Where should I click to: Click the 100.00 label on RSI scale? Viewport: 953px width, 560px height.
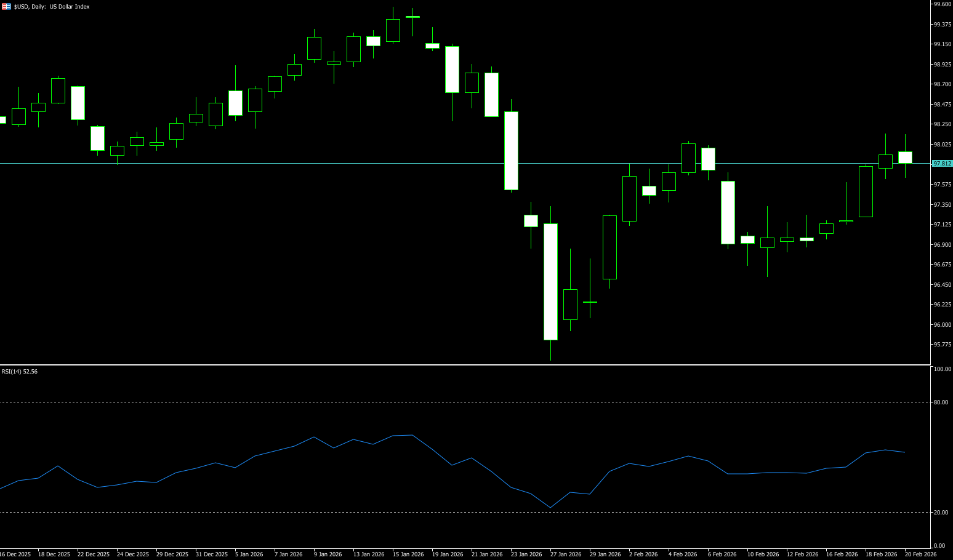[x=943, y=369]
